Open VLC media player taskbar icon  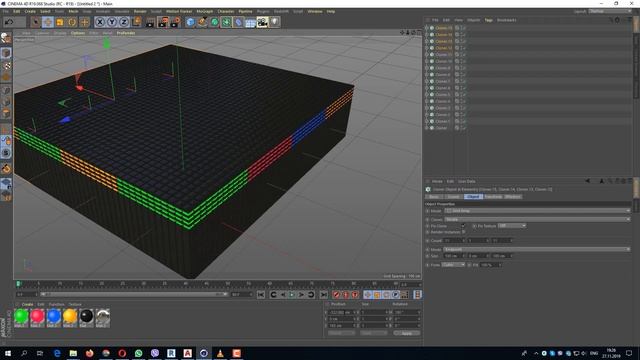point(220,353)
